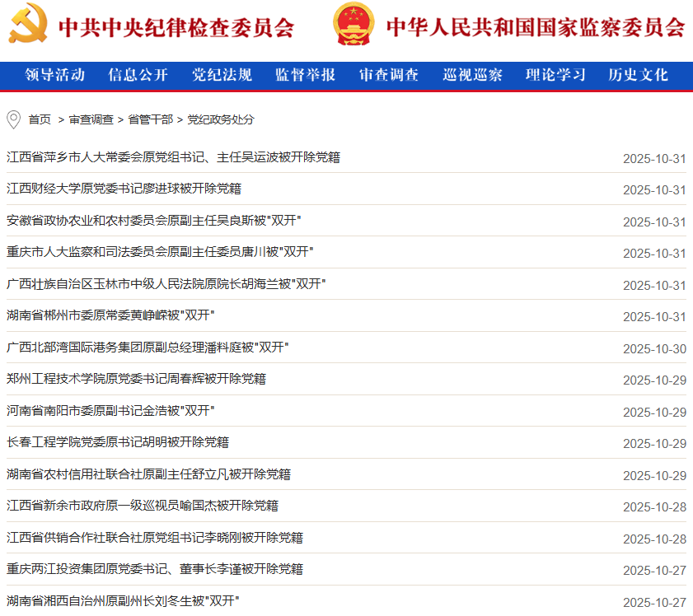Open the 审查调查 navigation tab
The height and width of the screenshot is (616, 693).
pos(389,75)
